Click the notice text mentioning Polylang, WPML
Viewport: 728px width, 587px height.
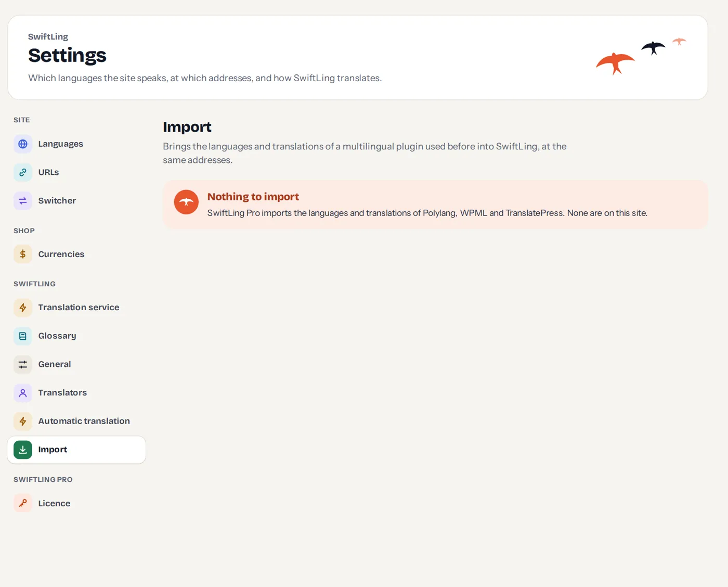coord(427,213)
